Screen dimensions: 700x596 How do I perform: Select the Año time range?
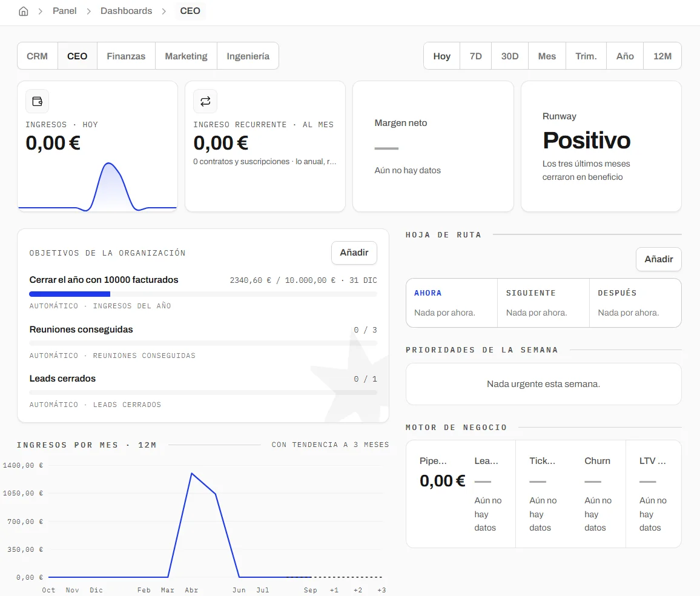tap(625, 56)
